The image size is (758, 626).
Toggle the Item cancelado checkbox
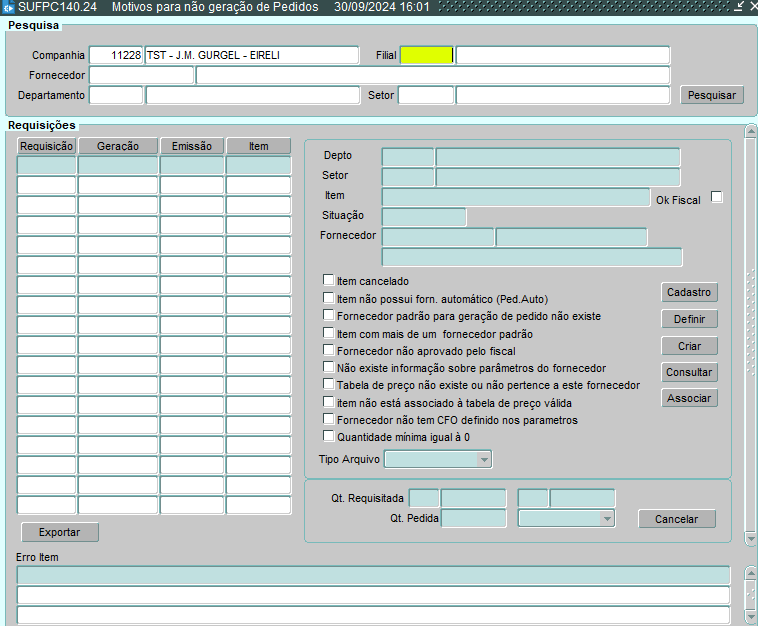click(x=328, y=281)
